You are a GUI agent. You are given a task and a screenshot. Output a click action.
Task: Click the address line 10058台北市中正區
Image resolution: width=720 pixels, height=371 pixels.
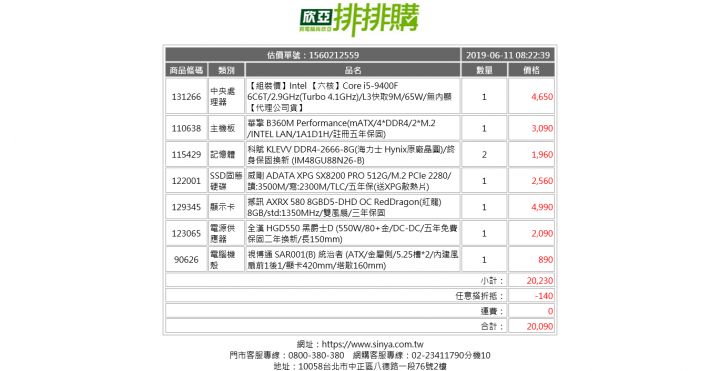pos(360,366)
